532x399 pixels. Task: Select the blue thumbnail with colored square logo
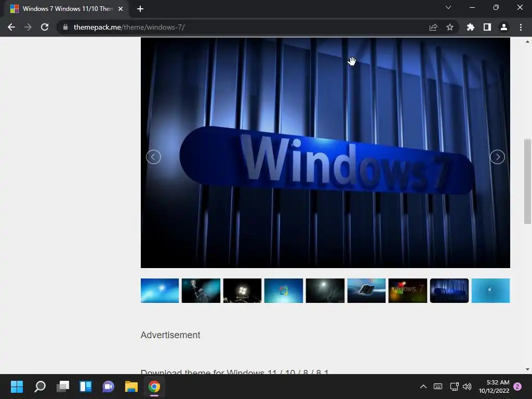point(284,290)
